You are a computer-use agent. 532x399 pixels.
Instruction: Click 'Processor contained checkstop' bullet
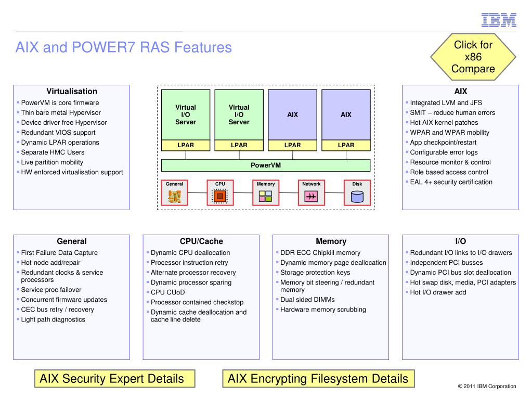197,302
